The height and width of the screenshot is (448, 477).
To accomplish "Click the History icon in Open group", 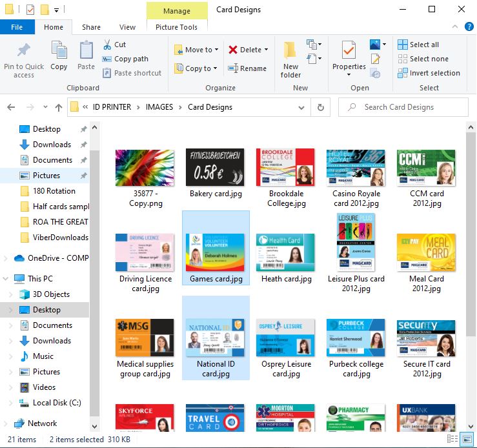I will tap(376, 73).
